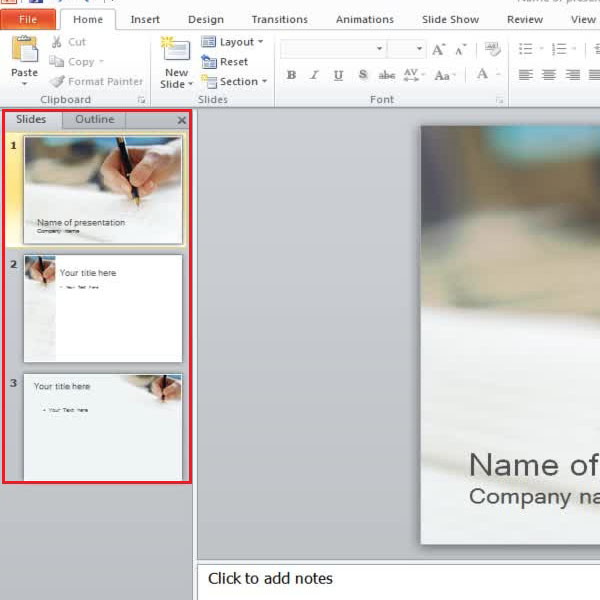Viewport: 600px width, 600px height.
Task: Click the Numbering list icon
Action: click(559, 49)
